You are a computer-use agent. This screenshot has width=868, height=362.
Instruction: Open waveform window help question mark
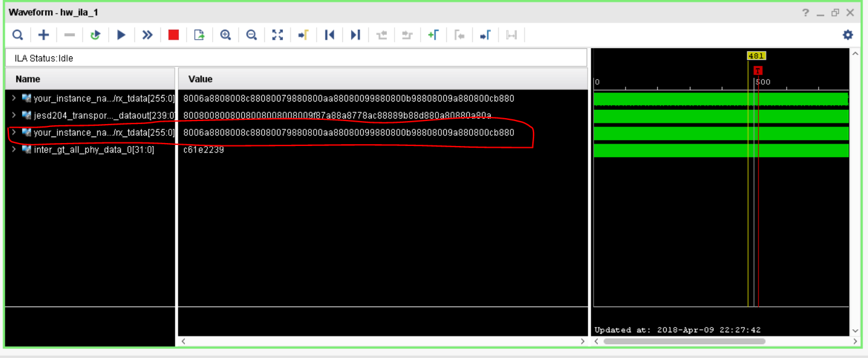[806, 12]
